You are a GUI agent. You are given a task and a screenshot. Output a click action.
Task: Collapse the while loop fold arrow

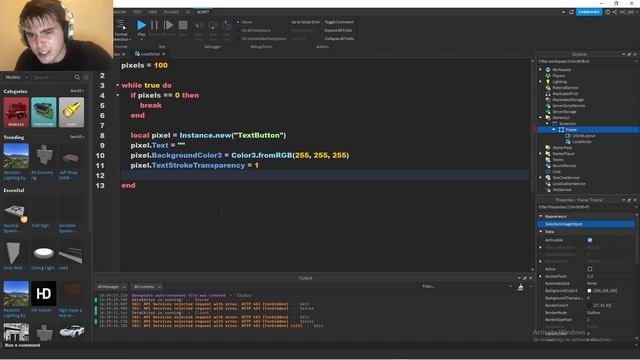[x=118, y=85]
